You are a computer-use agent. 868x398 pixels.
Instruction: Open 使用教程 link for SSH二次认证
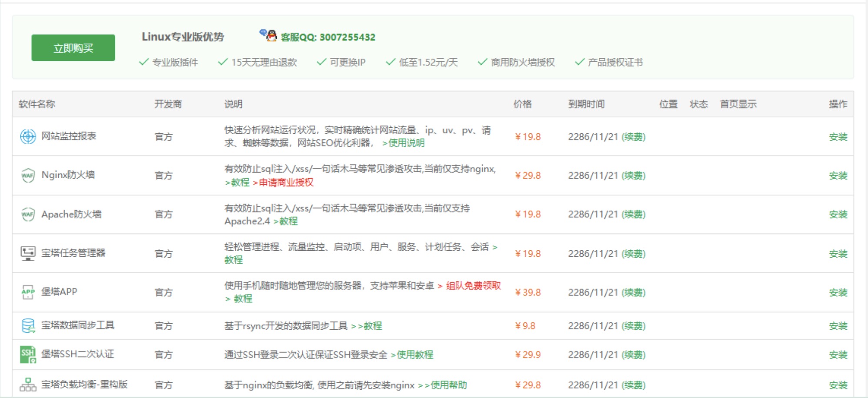[412, 355]
